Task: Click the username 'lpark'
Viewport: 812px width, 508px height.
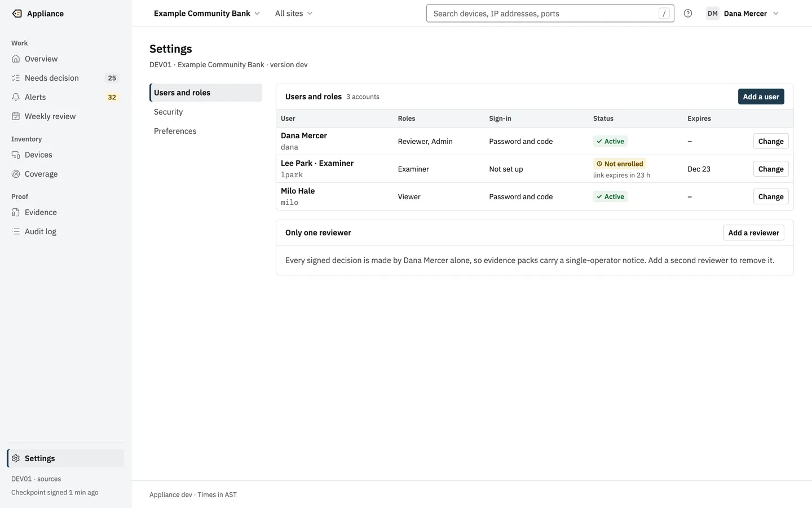Action: point(292,175)
